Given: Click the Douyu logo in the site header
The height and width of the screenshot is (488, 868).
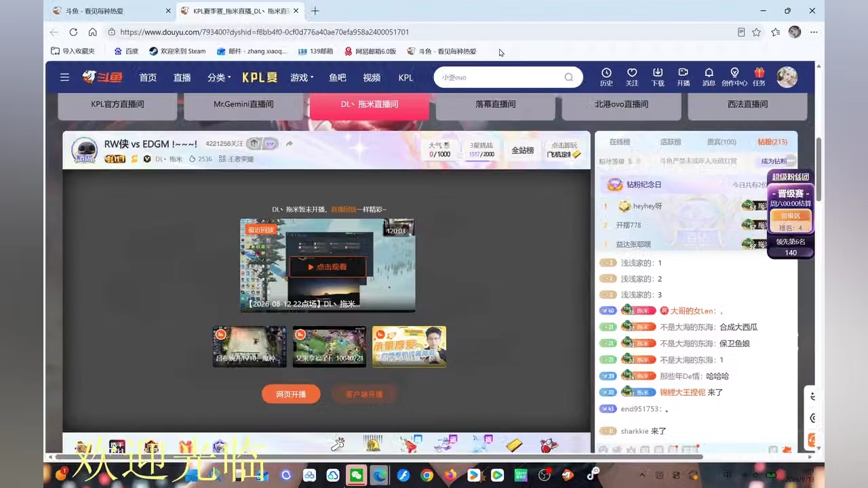Looking at the screenshot, I should [102, 77].
